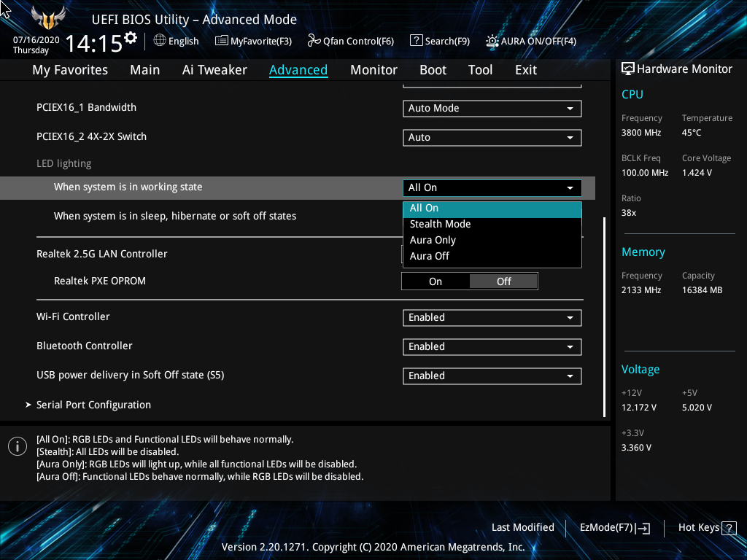Open Wi-Fi Controller Enabled dropdown
Screen dimensions: 747x560
(492, 318)
